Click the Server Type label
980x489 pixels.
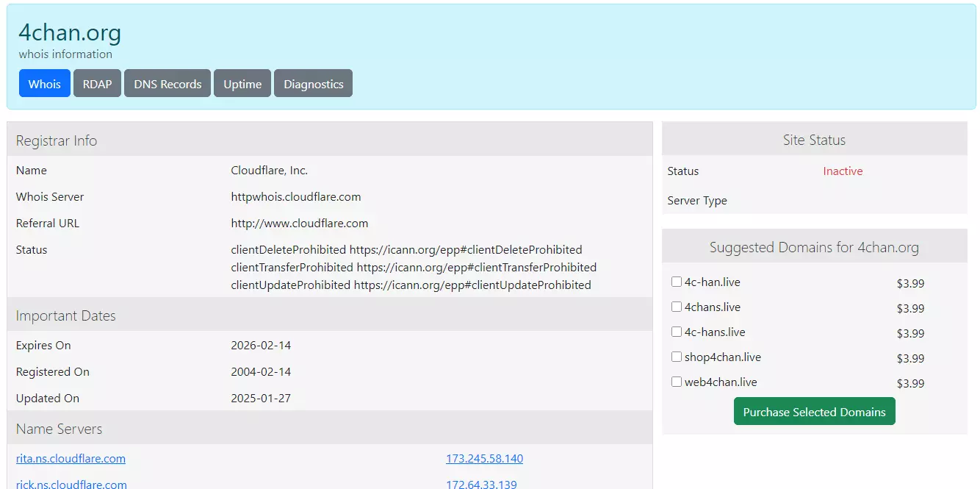697,201
